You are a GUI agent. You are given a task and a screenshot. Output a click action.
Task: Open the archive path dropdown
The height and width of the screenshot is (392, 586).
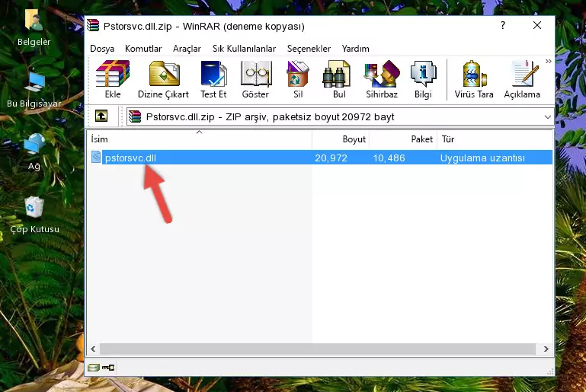(x=547, y=117)
